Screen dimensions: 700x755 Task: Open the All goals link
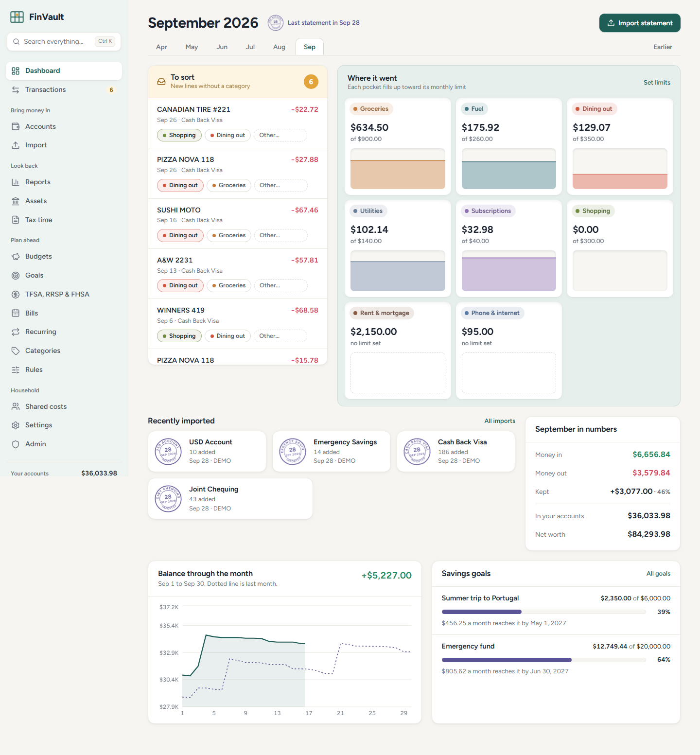click(x=658, y=574)
